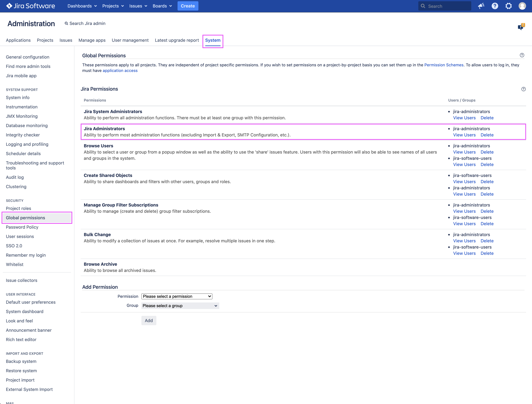
Task: Expand the Issues dropdown in top bar
Action: coord(138,6)
